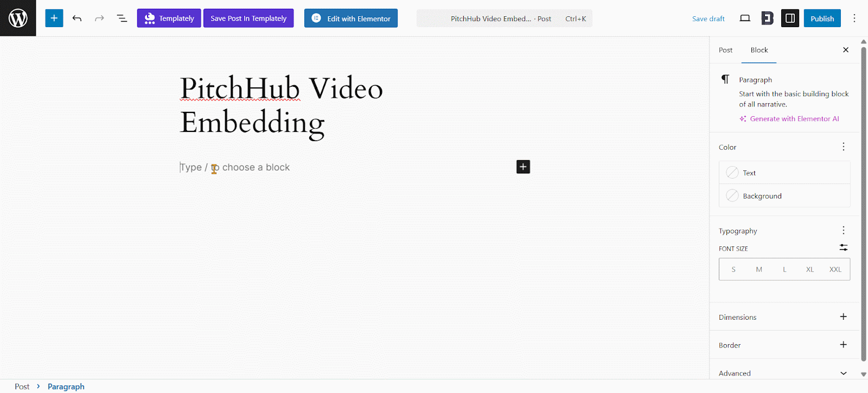Select font size XXL
The image size is (868, 393).
click(835, 269)
